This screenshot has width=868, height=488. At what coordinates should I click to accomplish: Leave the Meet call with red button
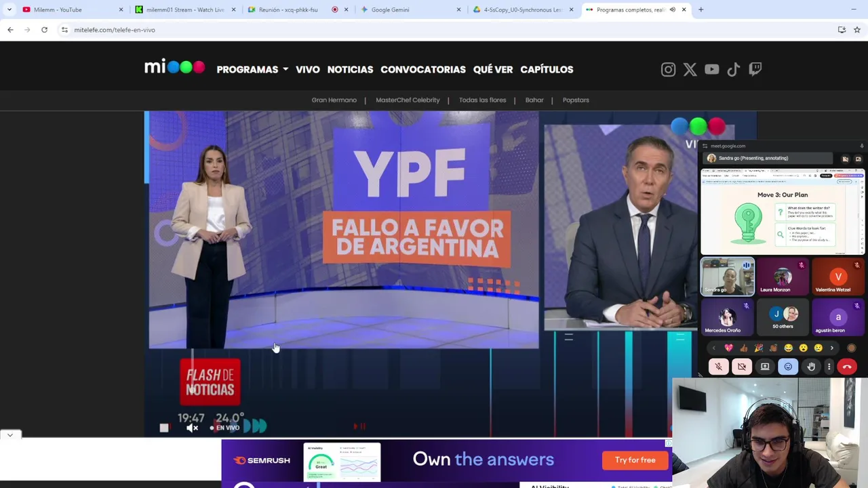pyautogui.click(x=847, y=367)
